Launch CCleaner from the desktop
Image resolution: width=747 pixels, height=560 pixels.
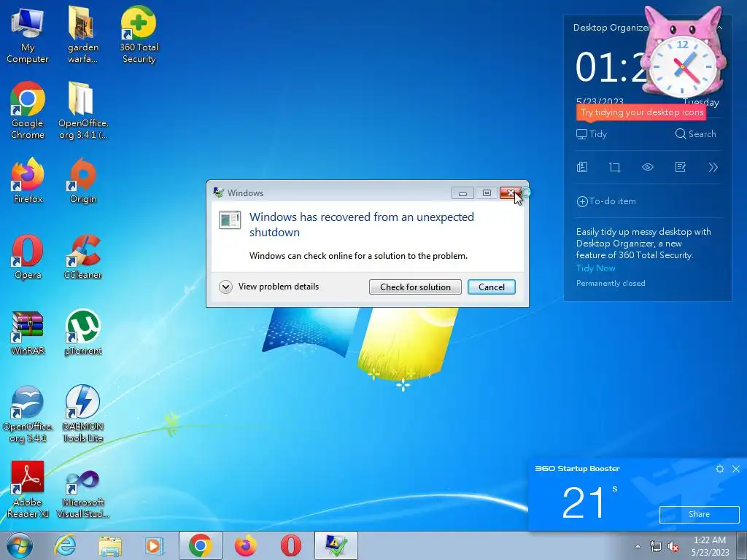[x=83, y=257]
